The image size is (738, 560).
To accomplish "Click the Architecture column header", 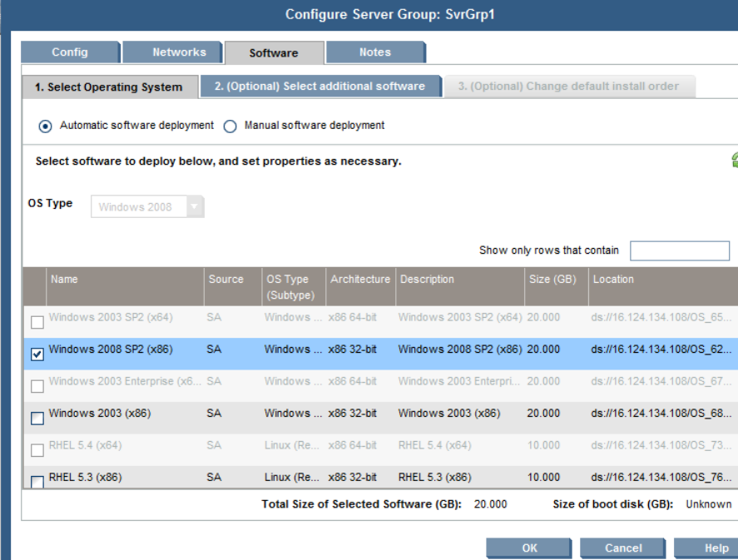I will (x=359, y=280).
